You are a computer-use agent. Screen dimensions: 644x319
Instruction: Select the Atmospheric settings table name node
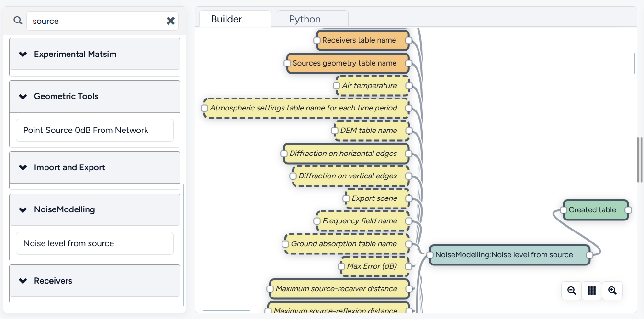coord(306,108)
